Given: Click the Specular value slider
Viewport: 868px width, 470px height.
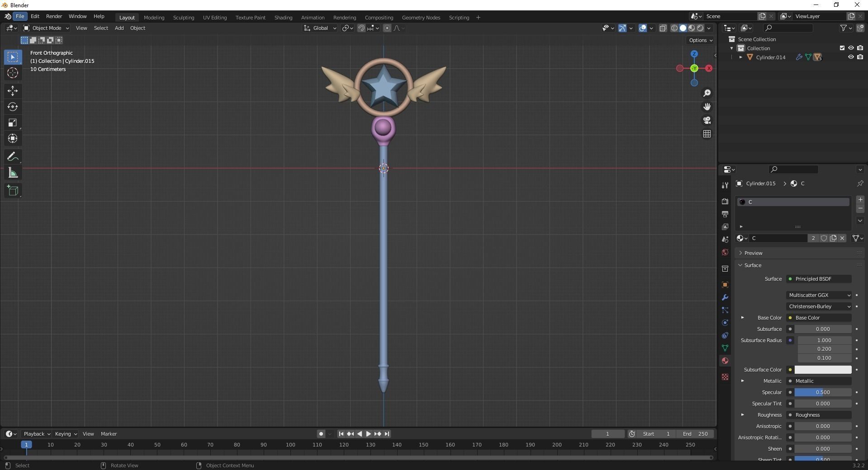Looking at the screenshot, I should point(823,392).
